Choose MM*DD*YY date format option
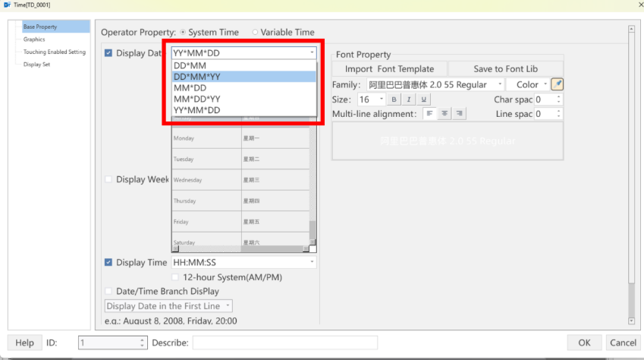Image resolution: width=644 pixels, height=360 pixels. pos(244,99)
